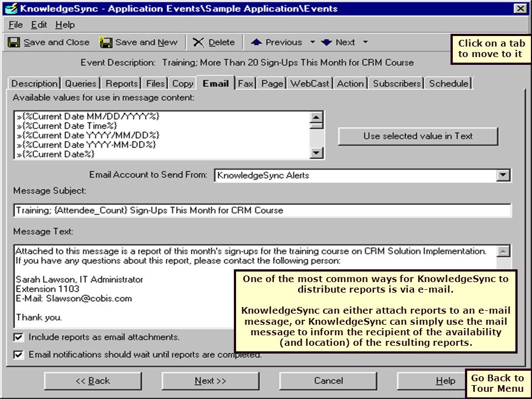This screenshot has width=532, height=399.
Task: Click Save and Close toolbar label
Action: [57, 43]
